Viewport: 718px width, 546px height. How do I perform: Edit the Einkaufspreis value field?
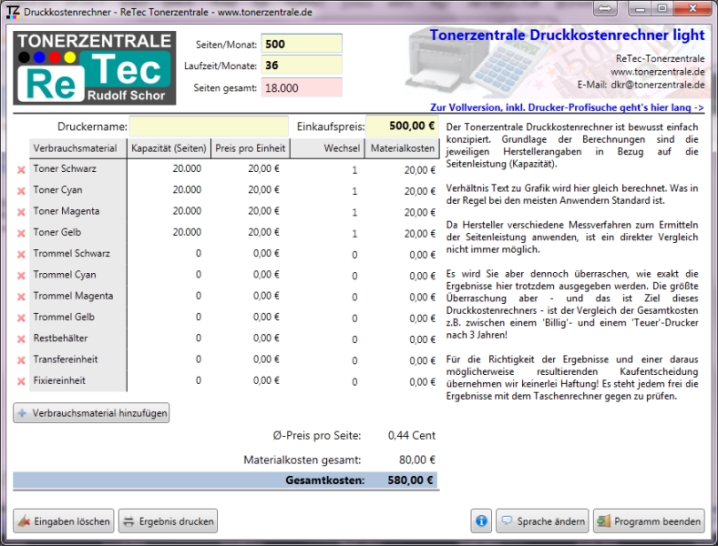tap(401, 127)
